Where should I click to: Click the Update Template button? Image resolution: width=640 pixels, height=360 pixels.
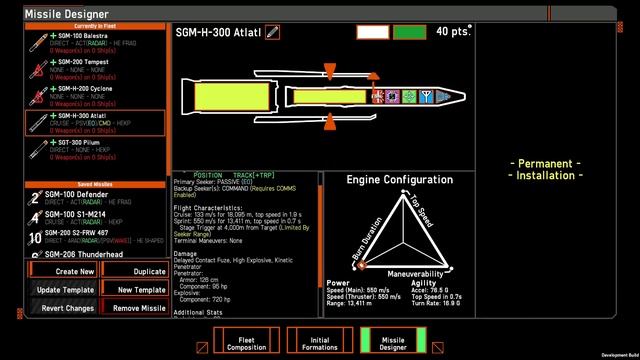[63, 289]
